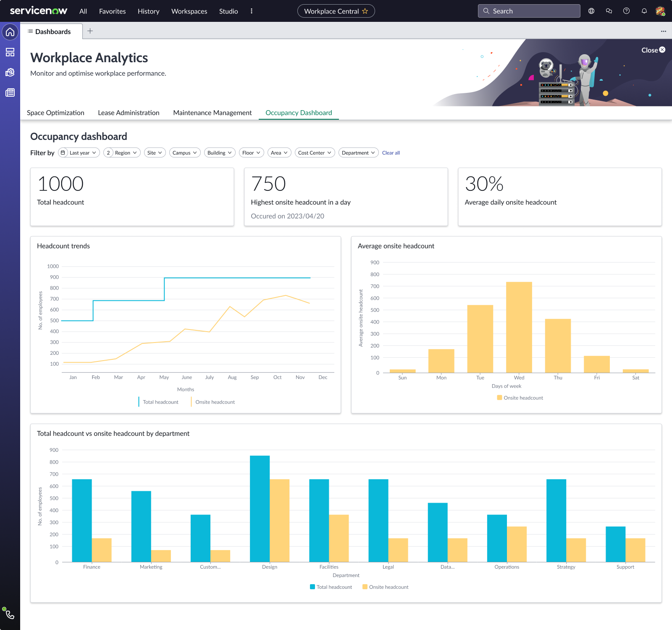Screen dimensions: 672x630
Task: Click in the Search field
Action: [529, 11]
